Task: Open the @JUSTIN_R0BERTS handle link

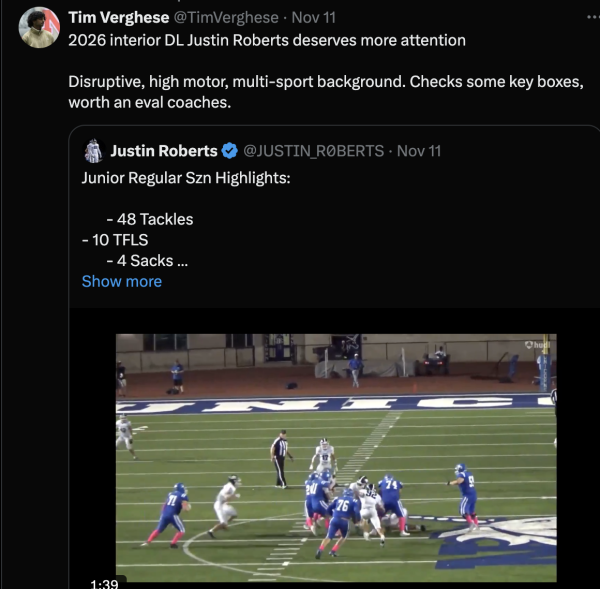Action: tap(313, 151)
